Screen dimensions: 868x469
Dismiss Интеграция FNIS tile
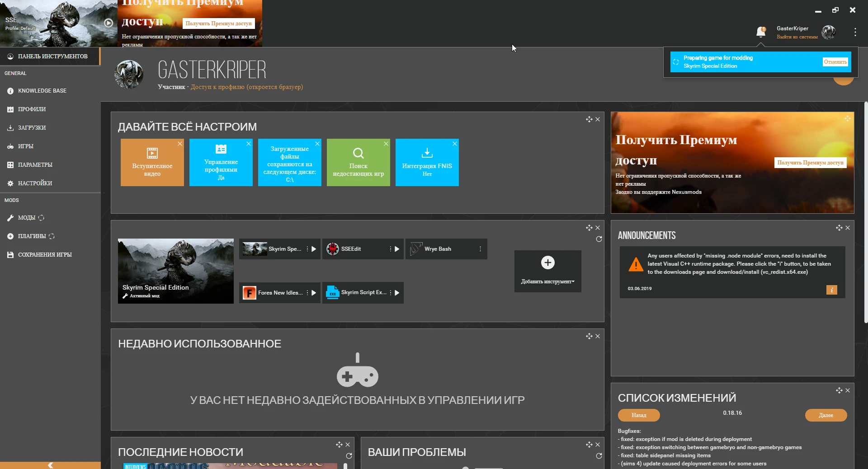point(455,144)
